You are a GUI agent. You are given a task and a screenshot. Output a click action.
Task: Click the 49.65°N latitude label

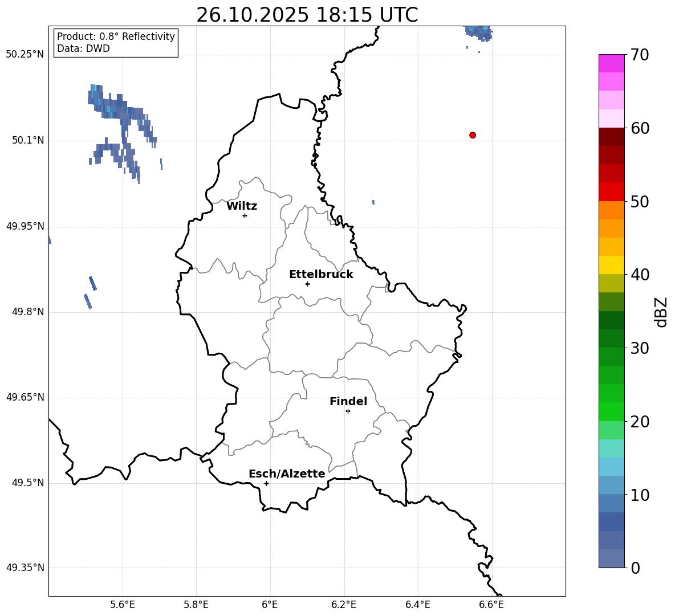[25, 397]
